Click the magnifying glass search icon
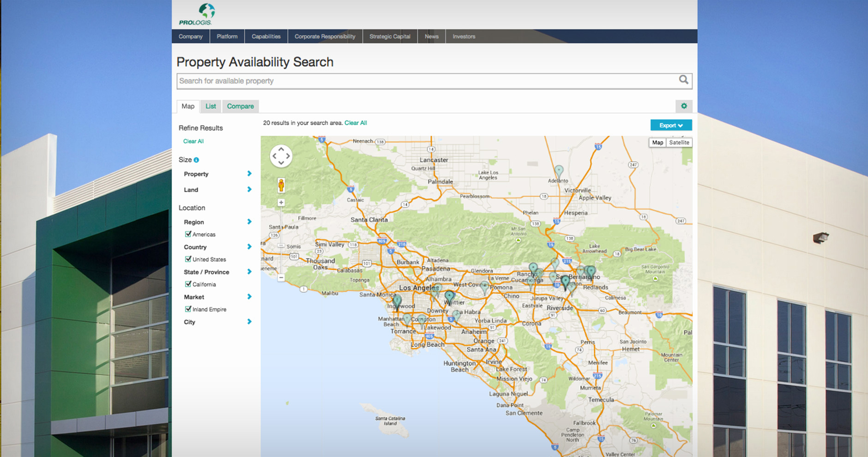 point(683,80)
